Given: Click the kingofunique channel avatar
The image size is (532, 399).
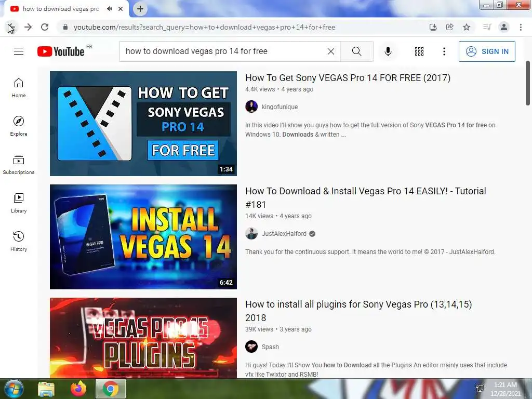Looking at the screenshot, I should pos(251,107).
